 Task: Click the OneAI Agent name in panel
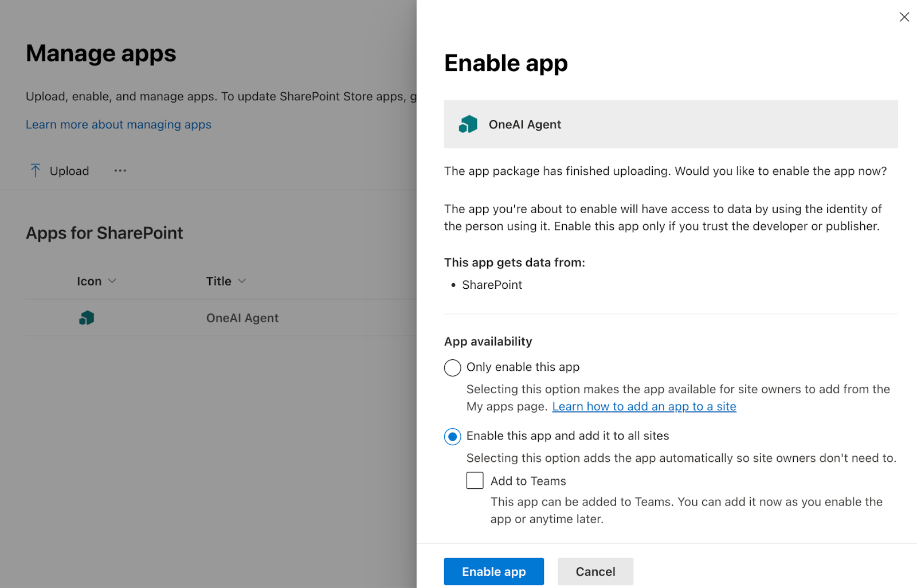(525, 124)
